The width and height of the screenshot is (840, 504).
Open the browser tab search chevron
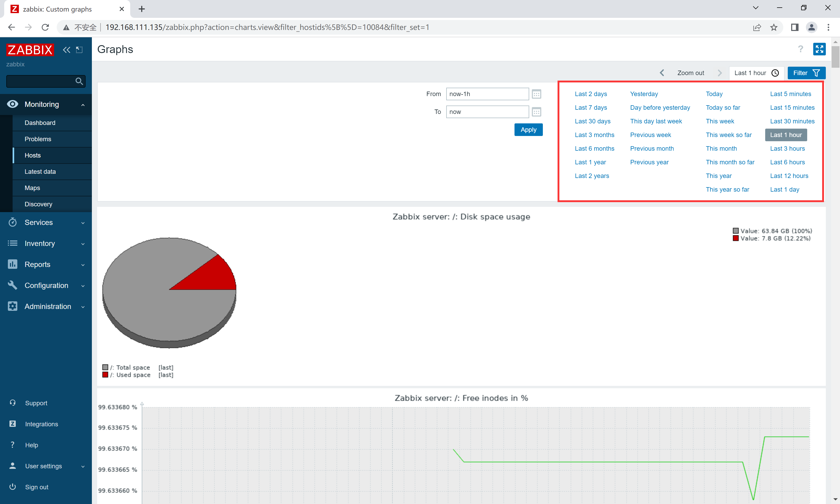click(755, 8)
